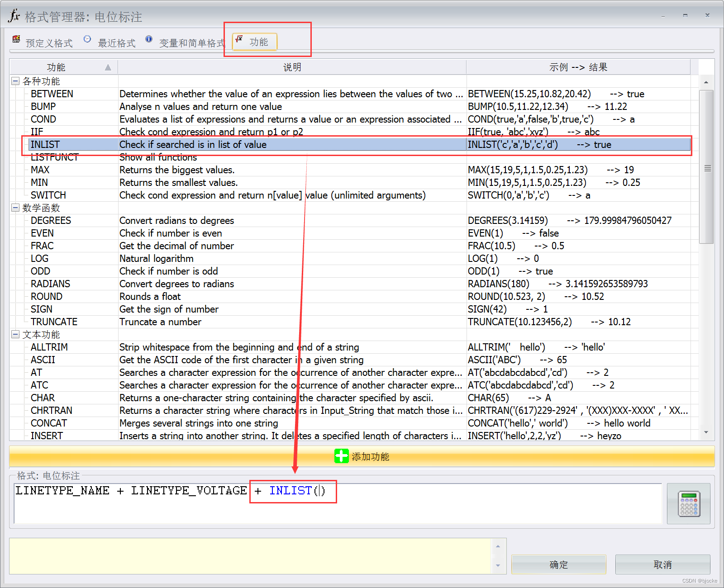724x588 pixels.
Task: Collapse the 数学函数 group
Action: coord(15,208)
